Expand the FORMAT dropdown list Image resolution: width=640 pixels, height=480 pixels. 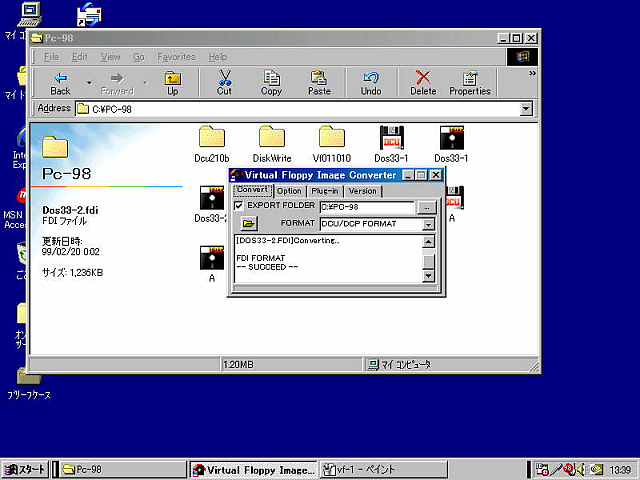point(428,224)
